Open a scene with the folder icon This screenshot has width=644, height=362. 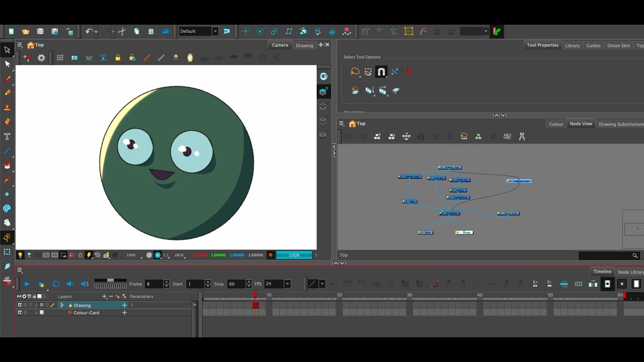point(26,31)
